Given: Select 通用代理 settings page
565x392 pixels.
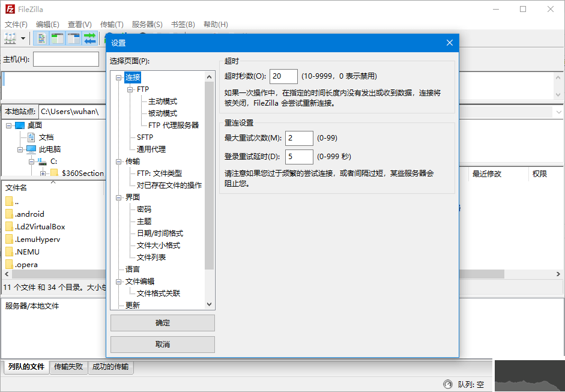Looking at the screenshot, I should pos(151,149).
